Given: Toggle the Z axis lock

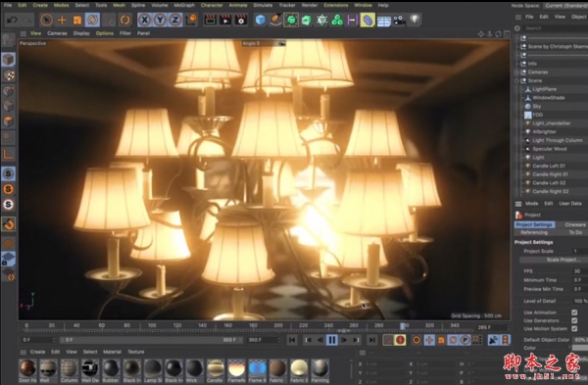Looking at the screenshot, I should 175,20.
